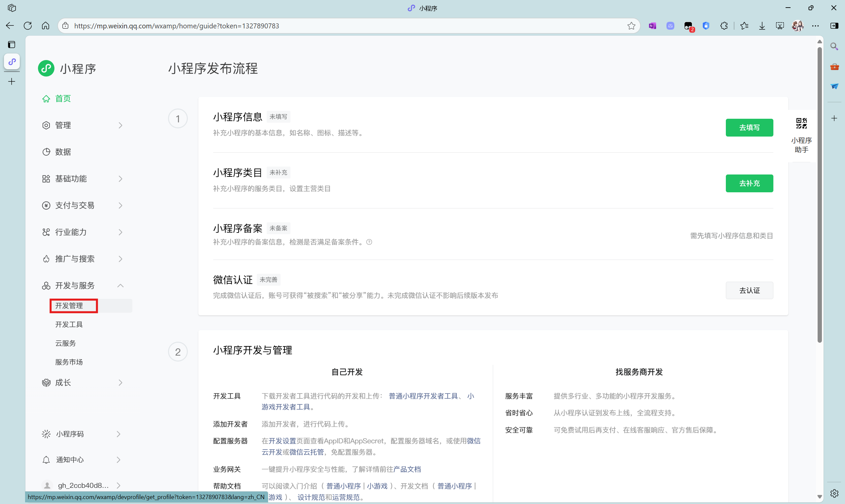This screenshot has width=845, height=504.
Task: Click the 小程序 green logo
Action: [46, 68]
